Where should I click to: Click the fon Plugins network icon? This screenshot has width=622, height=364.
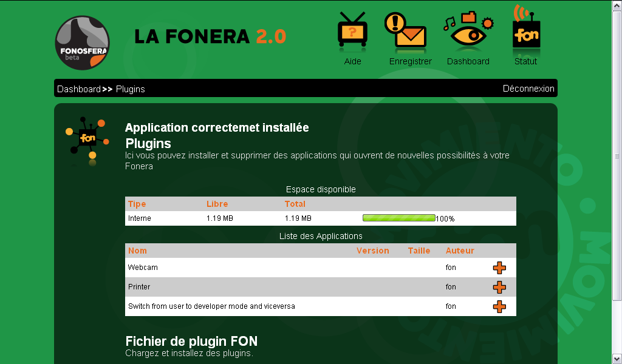[x=87, y=140]
